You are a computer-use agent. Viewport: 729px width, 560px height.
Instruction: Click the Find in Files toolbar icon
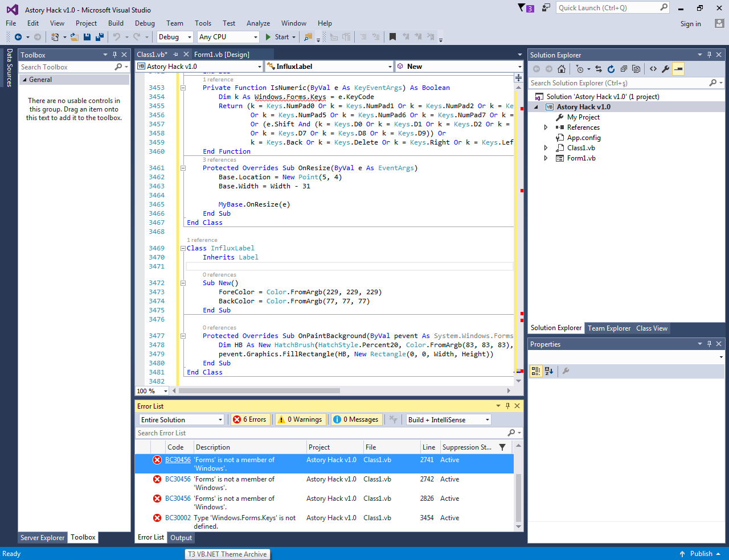coord(308,37)
